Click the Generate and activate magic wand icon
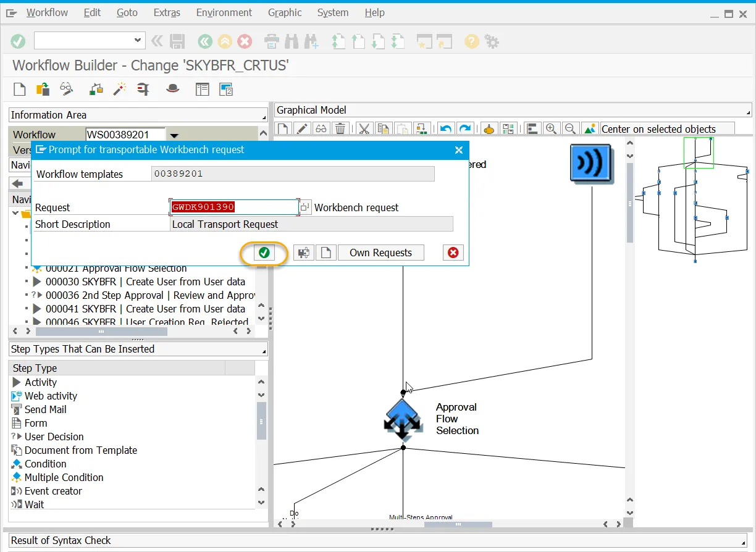Image resolution: width=756 pixels, height=552 pixels. [x=119, y=89]
